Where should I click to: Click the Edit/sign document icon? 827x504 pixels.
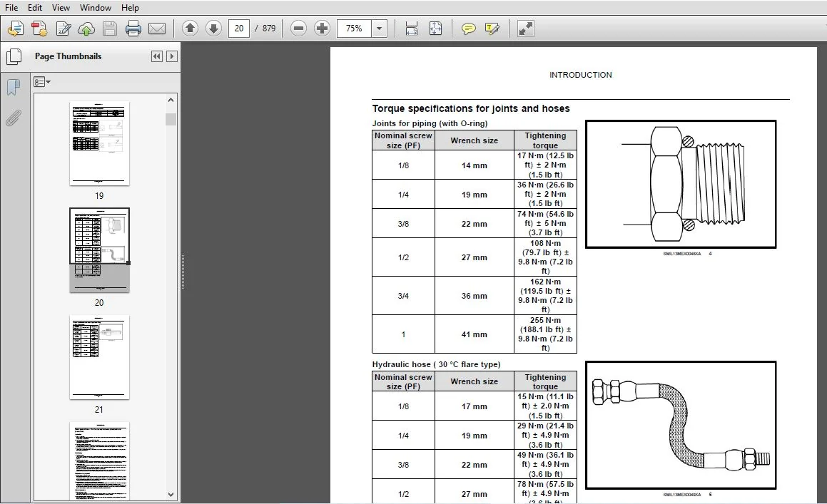coord(64,29)
